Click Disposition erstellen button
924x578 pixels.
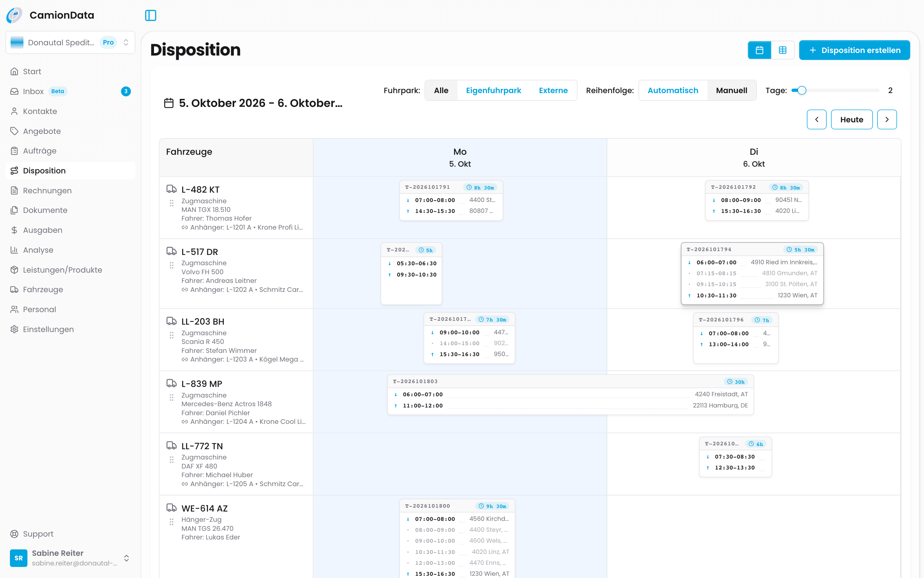tap(854, 50)
